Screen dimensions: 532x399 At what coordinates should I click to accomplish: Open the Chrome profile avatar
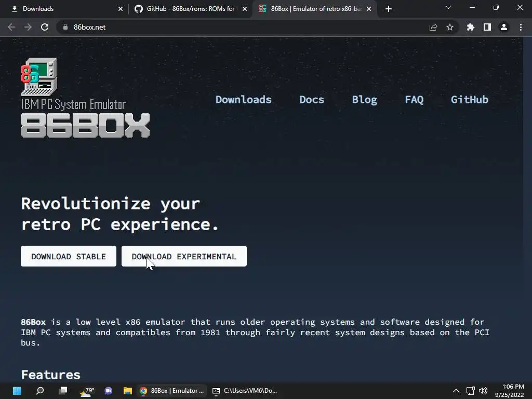pos(504,27)
